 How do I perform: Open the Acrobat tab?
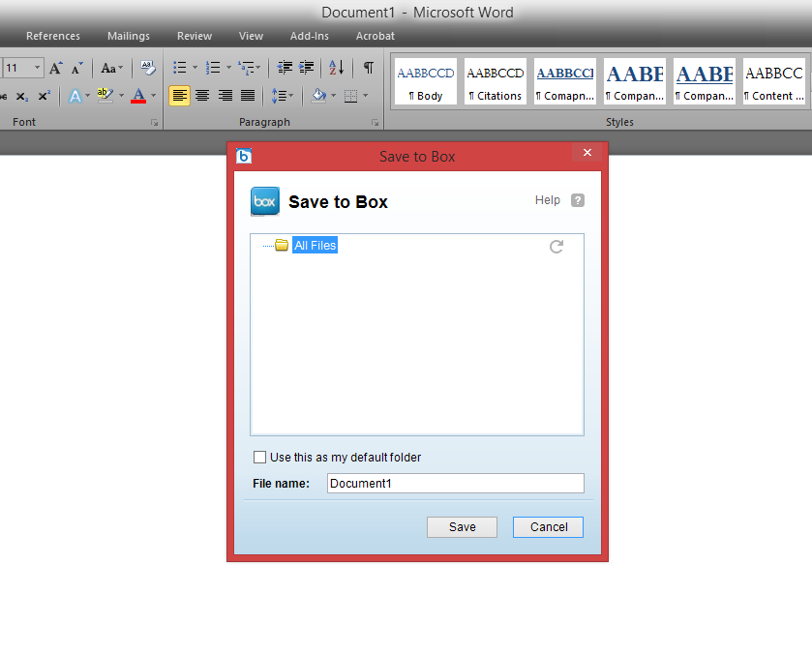pyautogui.click(x=375, y=36)
